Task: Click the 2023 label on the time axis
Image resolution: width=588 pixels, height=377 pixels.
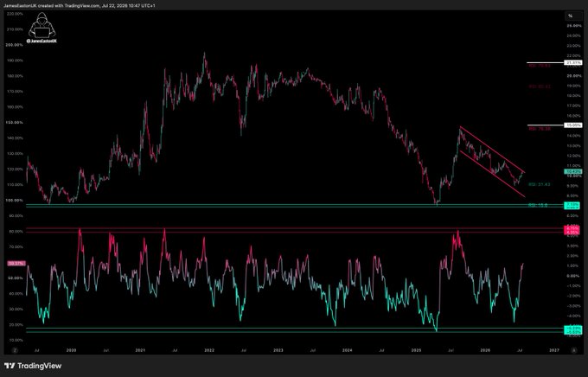Action: point(278,350)
